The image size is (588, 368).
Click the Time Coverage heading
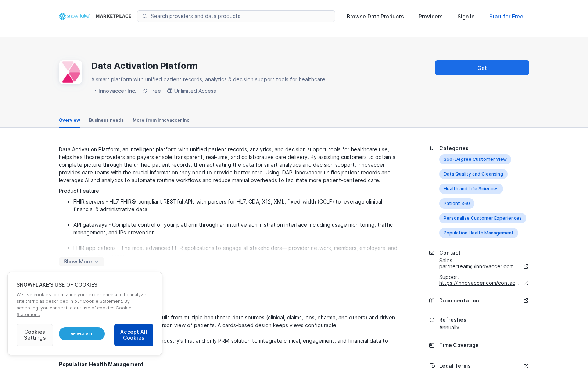coord(459,345)
